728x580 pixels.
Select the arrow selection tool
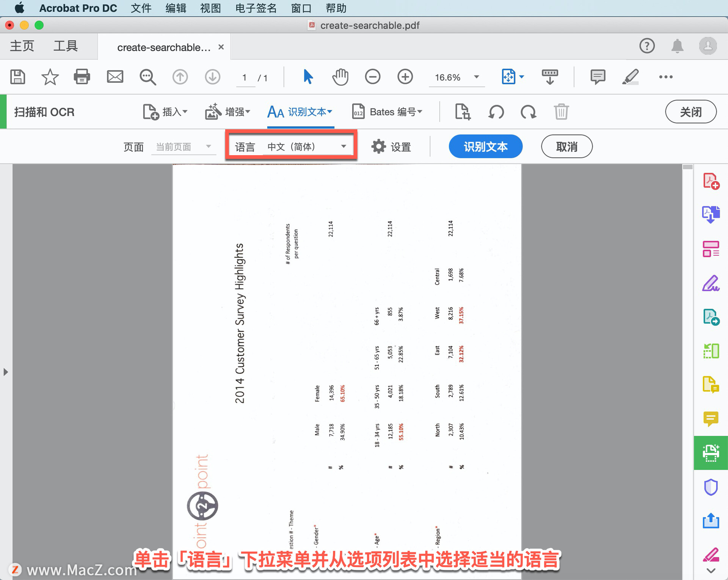(x=308, y=77)
